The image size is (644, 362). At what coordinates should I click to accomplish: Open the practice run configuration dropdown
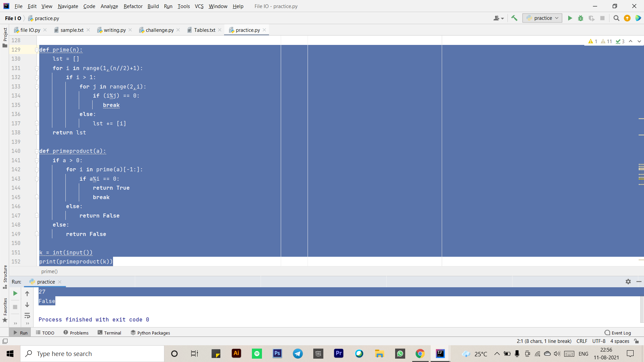point(542,18)
